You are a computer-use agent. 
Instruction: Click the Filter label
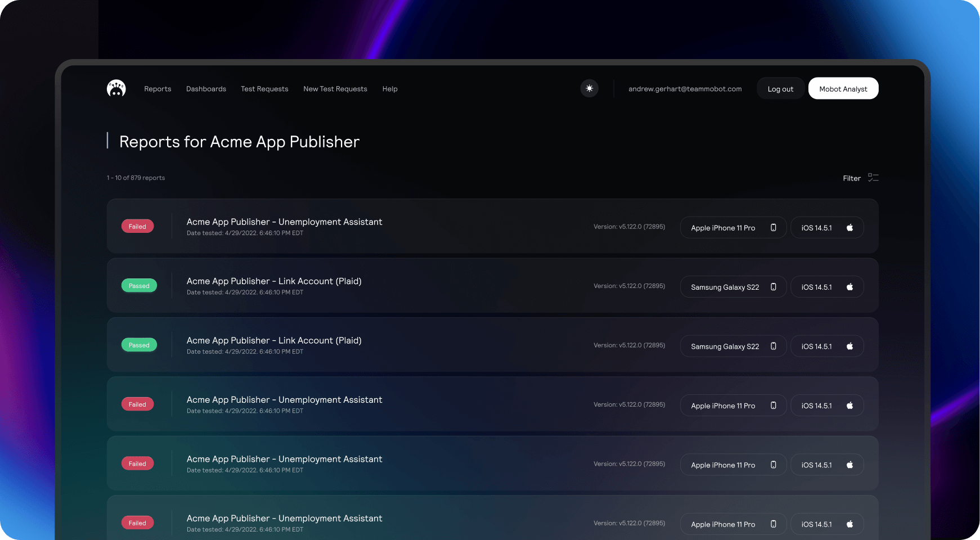[x=852, y=178]
